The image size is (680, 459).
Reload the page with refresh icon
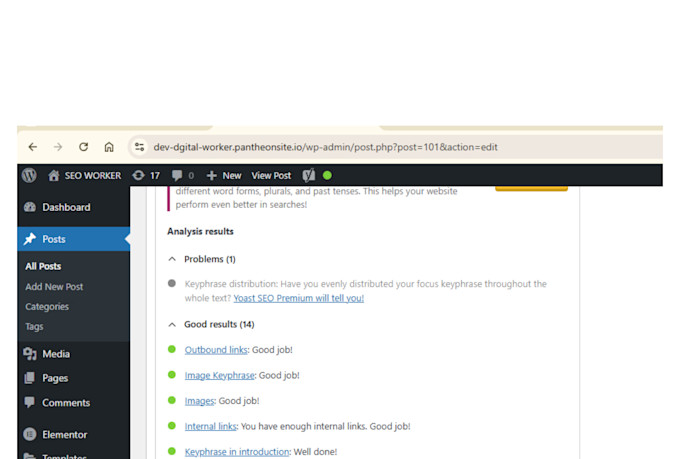(83, 147)
